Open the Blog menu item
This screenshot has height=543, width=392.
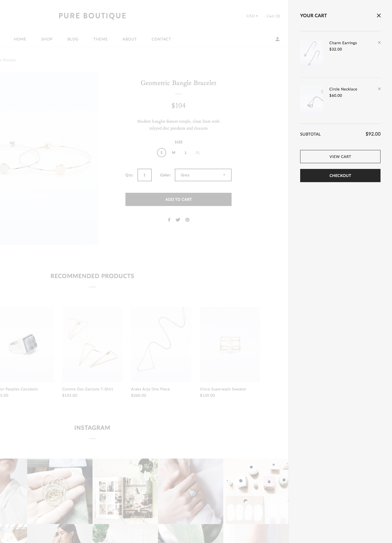tap(73, 39)
